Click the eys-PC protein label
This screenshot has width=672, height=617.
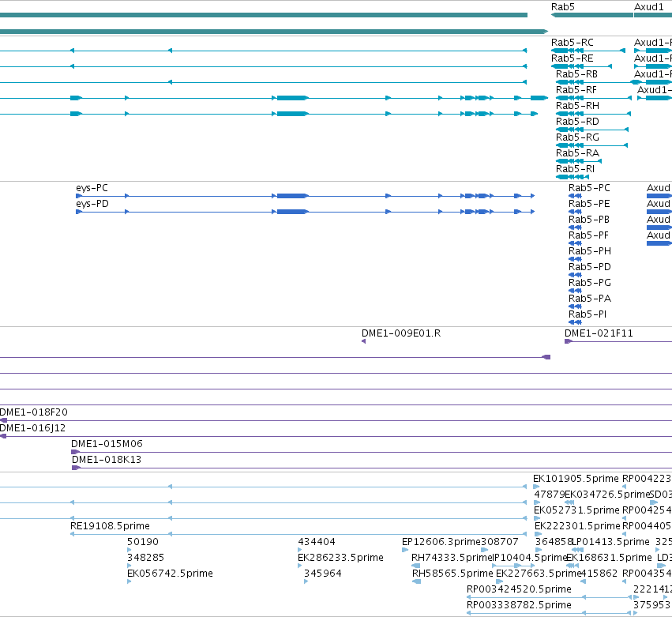pyautogui.click(x=92, y=188)
